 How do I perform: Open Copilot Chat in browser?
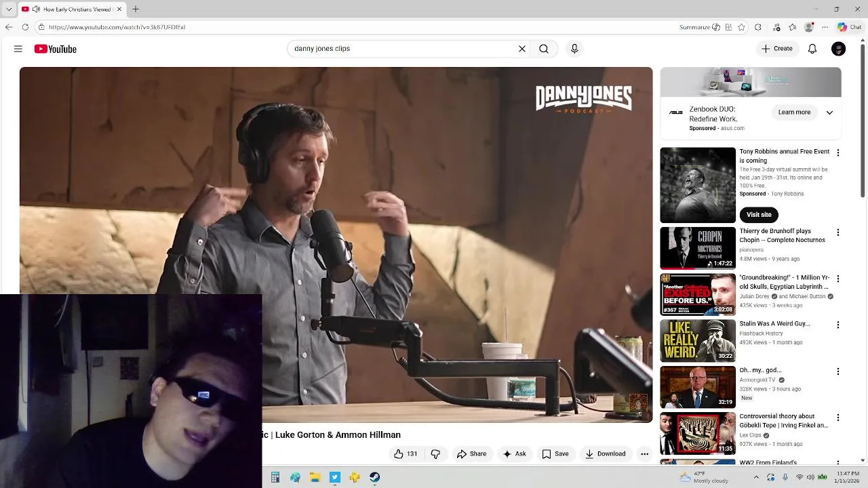(x=849, y=27)
